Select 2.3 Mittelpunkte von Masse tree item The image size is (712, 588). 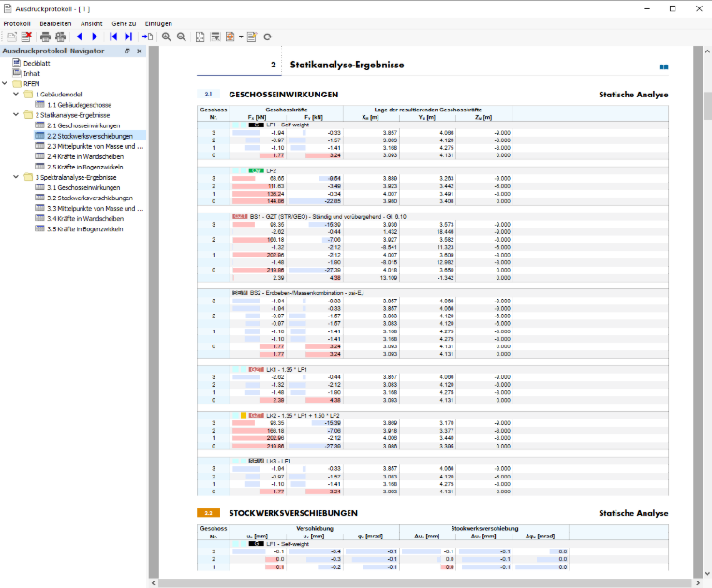pyautogui.click(x=95, y=146)
